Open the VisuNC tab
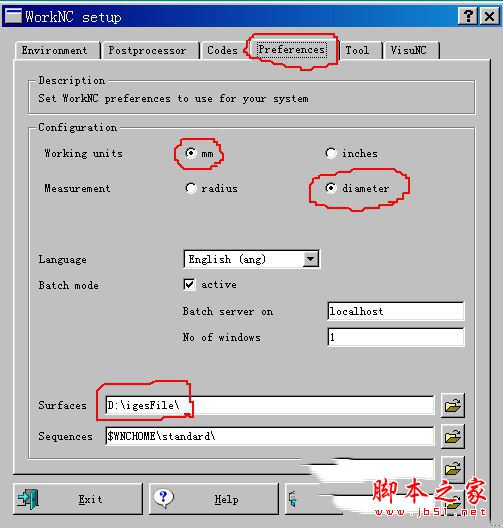 tap(411, 51)
